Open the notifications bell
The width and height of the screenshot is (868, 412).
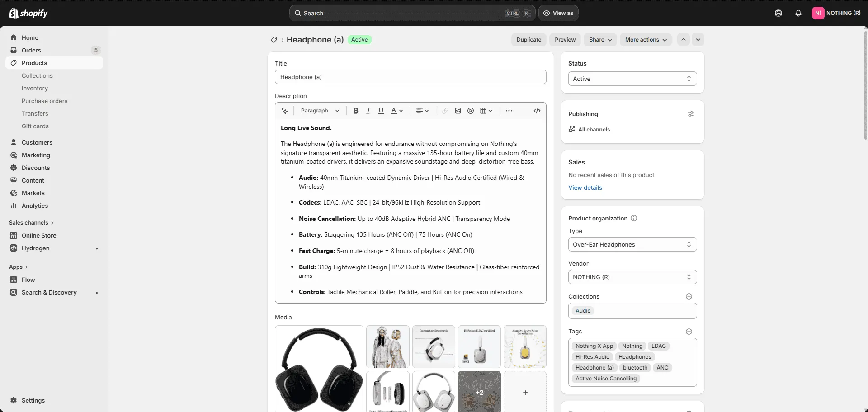pos(798,13)
